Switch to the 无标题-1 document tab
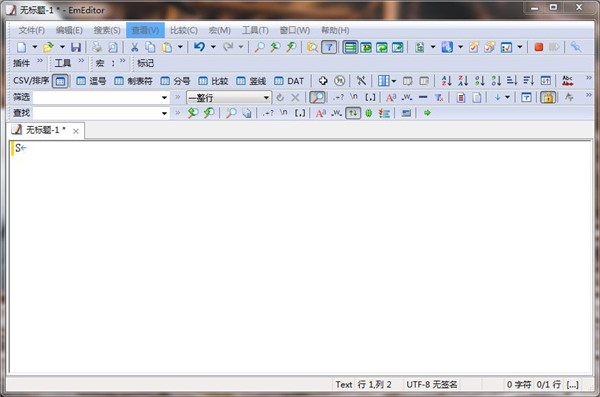The height and width of the screenshot is (397, 600). pyautogui.click(x=45, y=130)
